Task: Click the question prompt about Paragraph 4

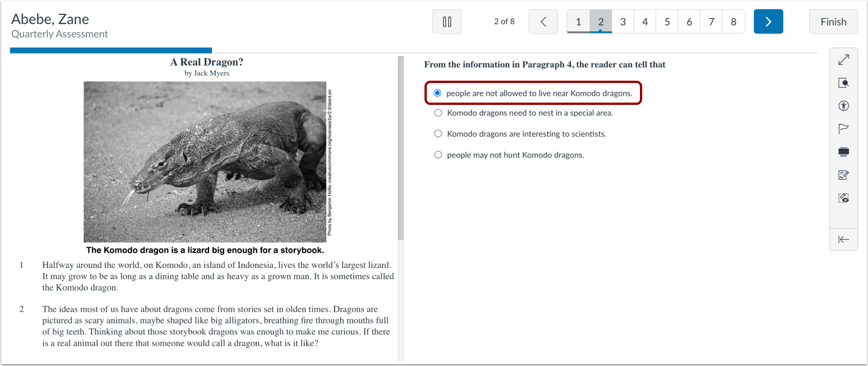Action: [545, 65]
